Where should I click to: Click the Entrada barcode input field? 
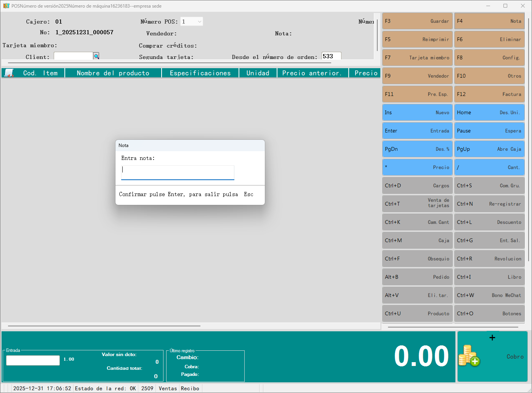tap(33, 360)
